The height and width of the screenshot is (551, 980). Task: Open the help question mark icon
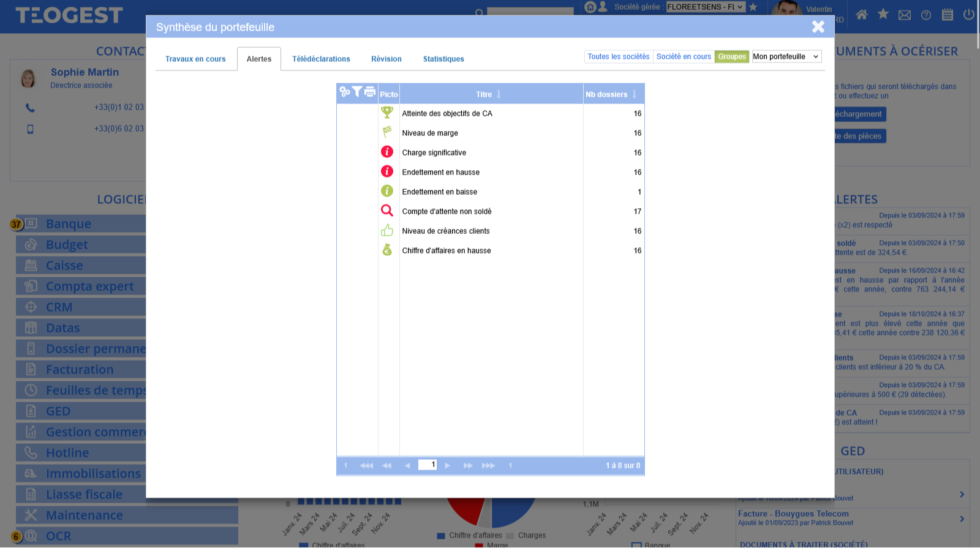click(926, 15)
